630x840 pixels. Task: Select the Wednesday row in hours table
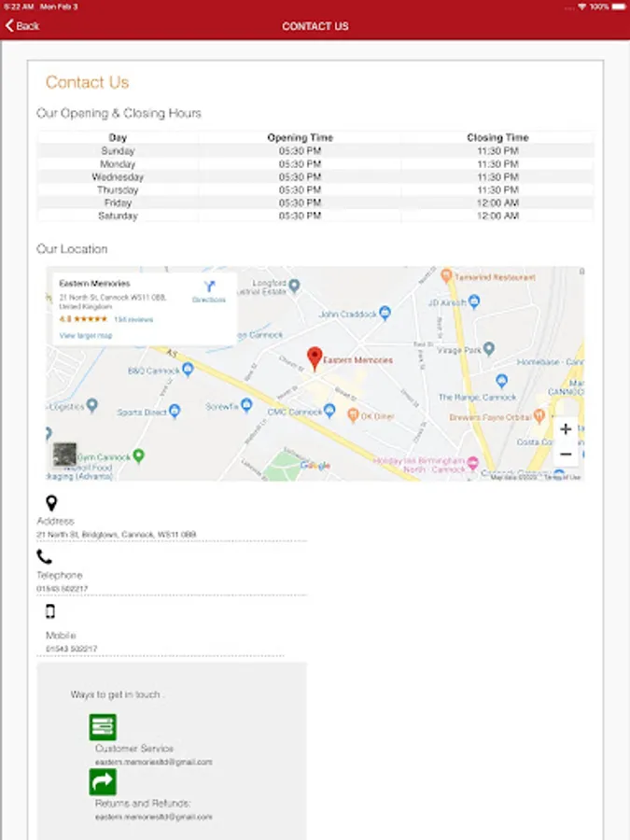coord(315,176)
